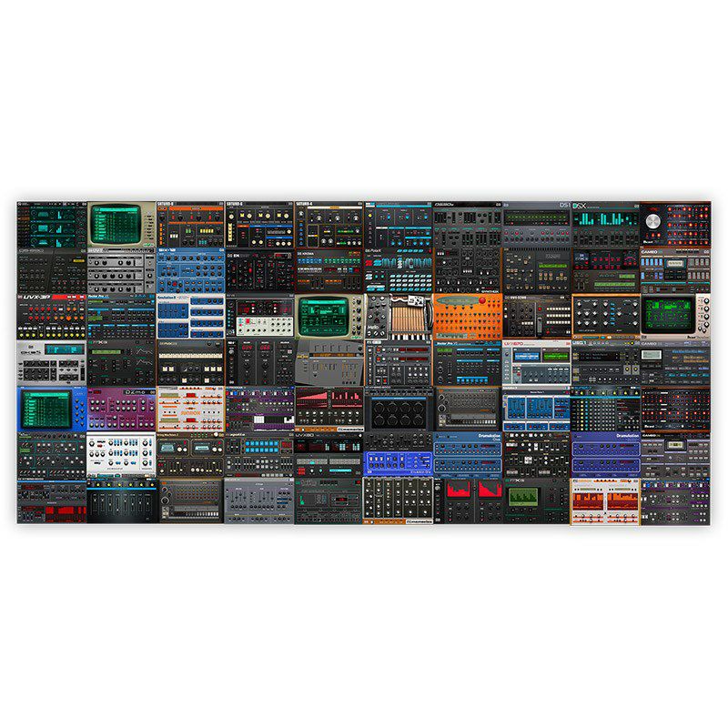The image size is (728, 728).
Task: Open beige CRT thumbnail beside the Mello
Action: pyautogui.click(x=329, y=316)
